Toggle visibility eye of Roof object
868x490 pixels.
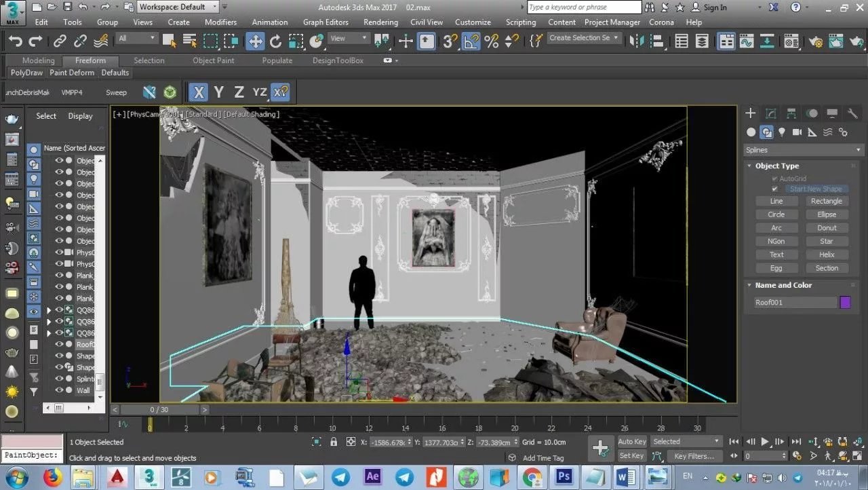(x=59, y=345)
